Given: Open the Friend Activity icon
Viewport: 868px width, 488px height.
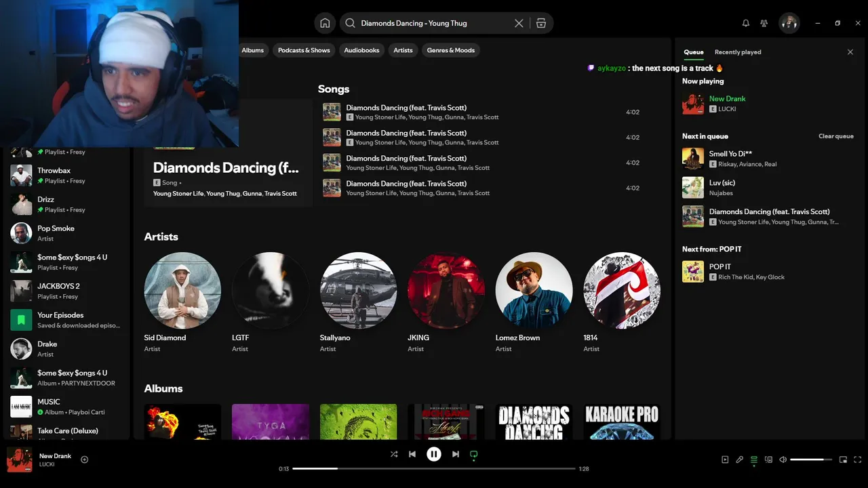Looking at the screenshot, I should (x=764, y=23).
